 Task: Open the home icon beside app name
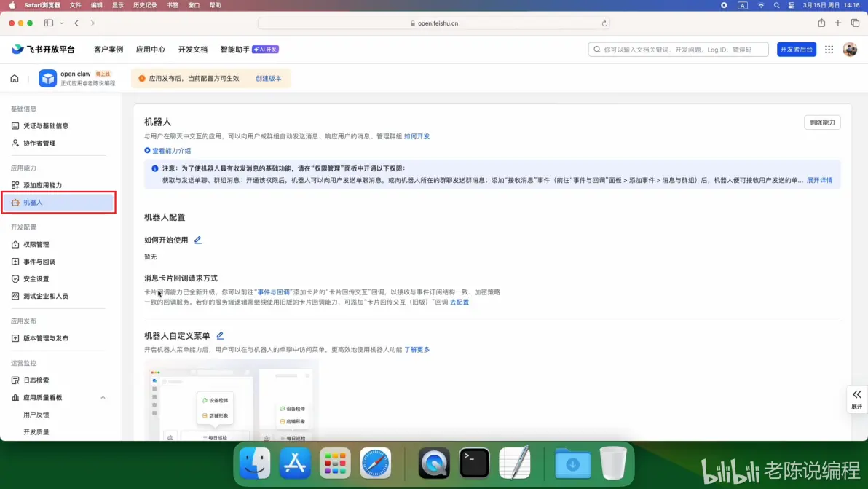click(x=15, y=79)
